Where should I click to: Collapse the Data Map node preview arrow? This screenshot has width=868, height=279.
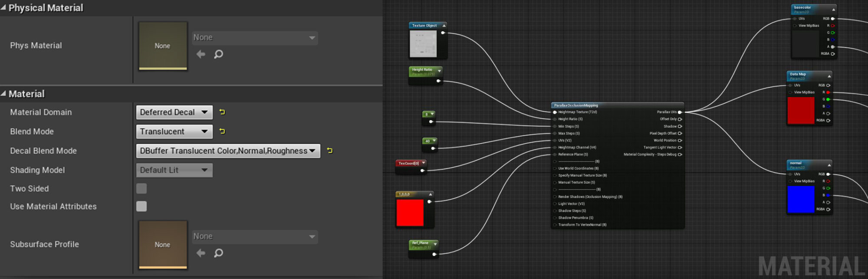point(829,76)
